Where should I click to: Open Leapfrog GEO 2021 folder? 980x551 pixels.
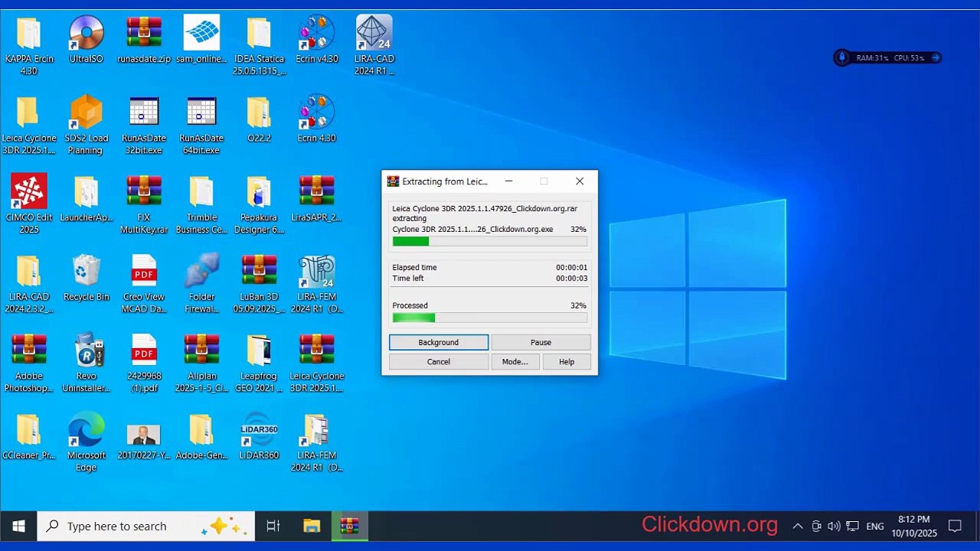tap(259, 363)
